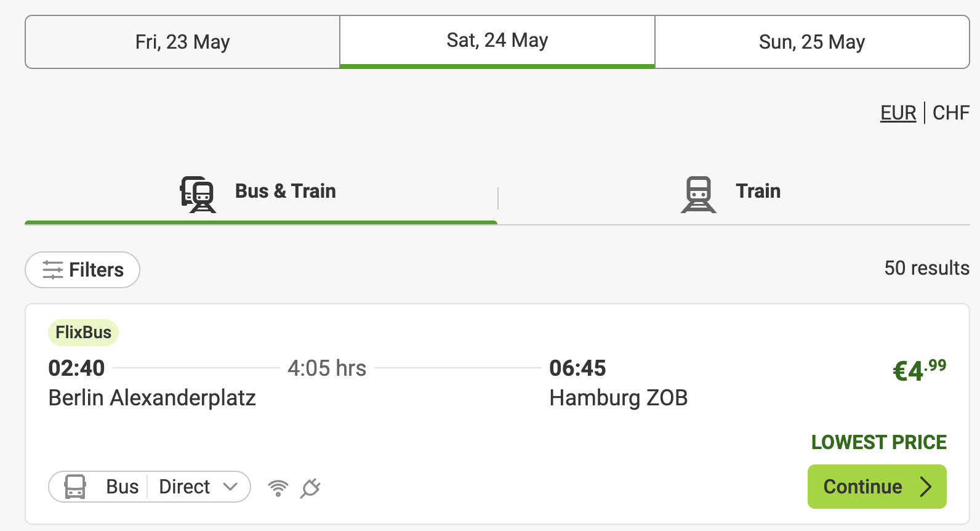The image size is (980, 531).
Task: Expand the Direct trip details chevron
Action: [x=230, y=487]
